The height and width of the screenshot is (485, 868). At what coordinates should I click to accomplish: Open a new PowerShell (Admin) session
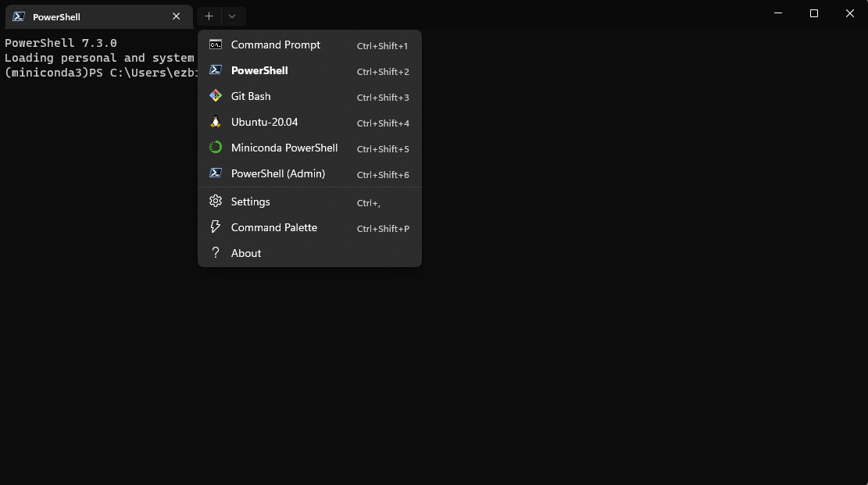[277, 173]
